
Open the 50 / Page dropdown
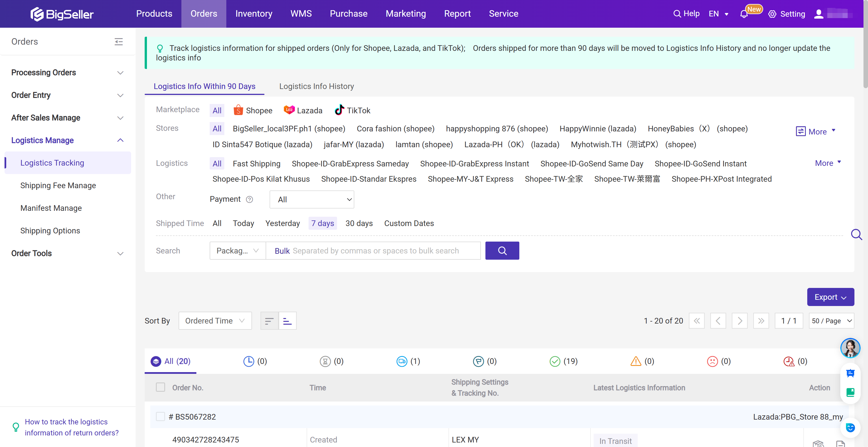pos(830,320)
